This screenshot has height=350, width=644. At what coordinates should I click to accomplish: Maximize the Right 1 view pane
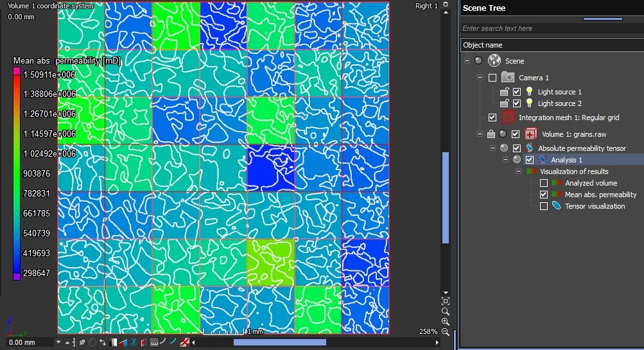pyautogui.click(x=446, y=4)
